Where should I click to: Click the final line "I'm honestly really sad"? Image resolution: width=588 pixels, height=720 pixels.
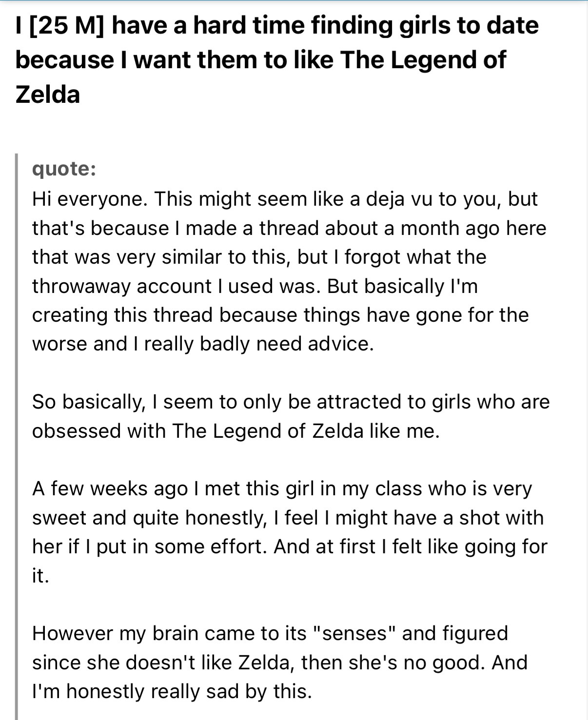click(172, 691)
